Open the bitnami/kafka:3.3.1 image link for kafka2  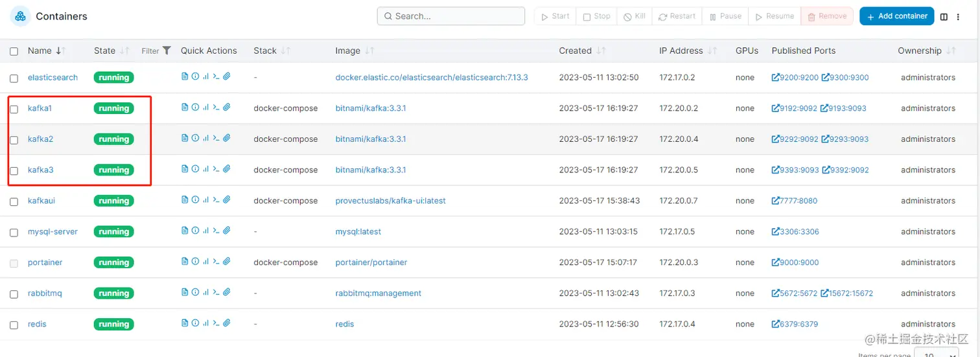(x=370, y=139)
